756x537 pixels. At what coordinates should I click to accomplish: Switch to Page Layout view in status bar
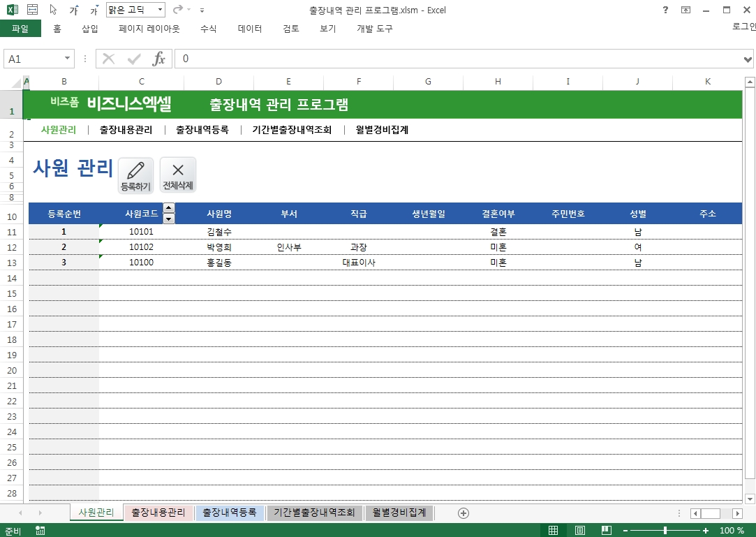580,531
